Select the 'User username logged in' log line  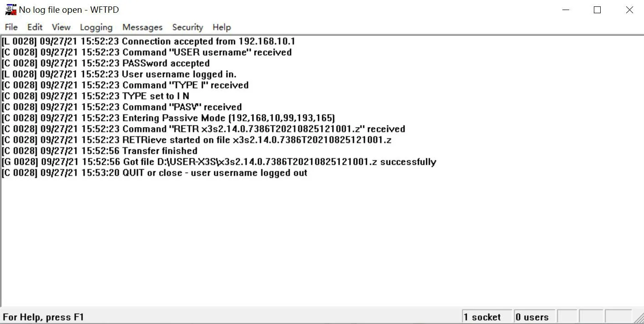pyautogui.click(x=118, y=74)
